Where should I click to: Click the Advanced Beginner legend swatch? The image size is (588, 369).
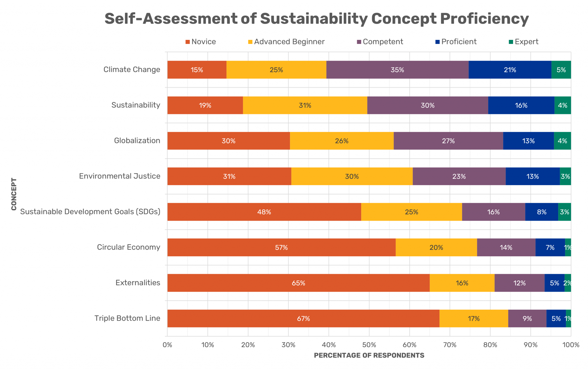coord(250,42)
